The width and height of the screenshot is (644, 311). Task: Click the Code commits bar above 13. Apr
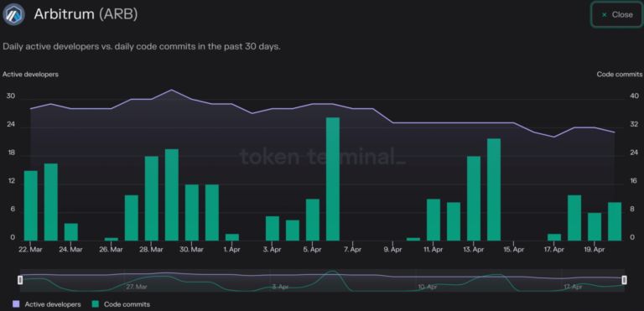[x=474, y=199]
